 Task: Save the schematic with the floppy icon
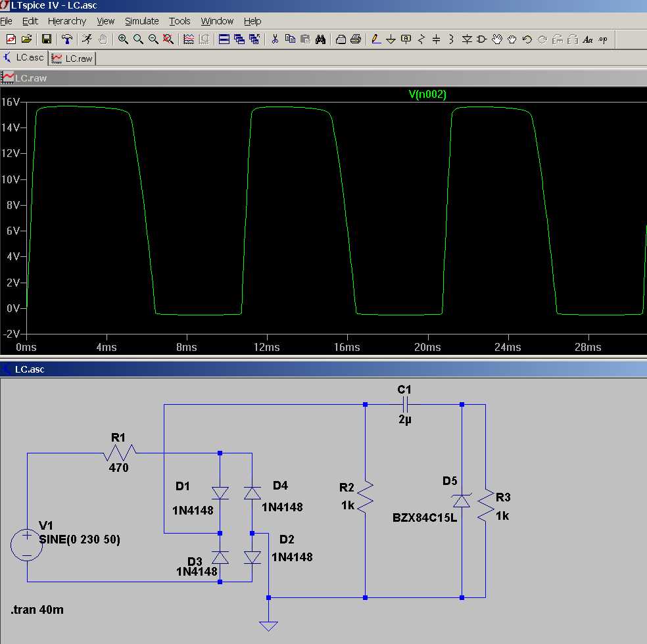(47, 39)
